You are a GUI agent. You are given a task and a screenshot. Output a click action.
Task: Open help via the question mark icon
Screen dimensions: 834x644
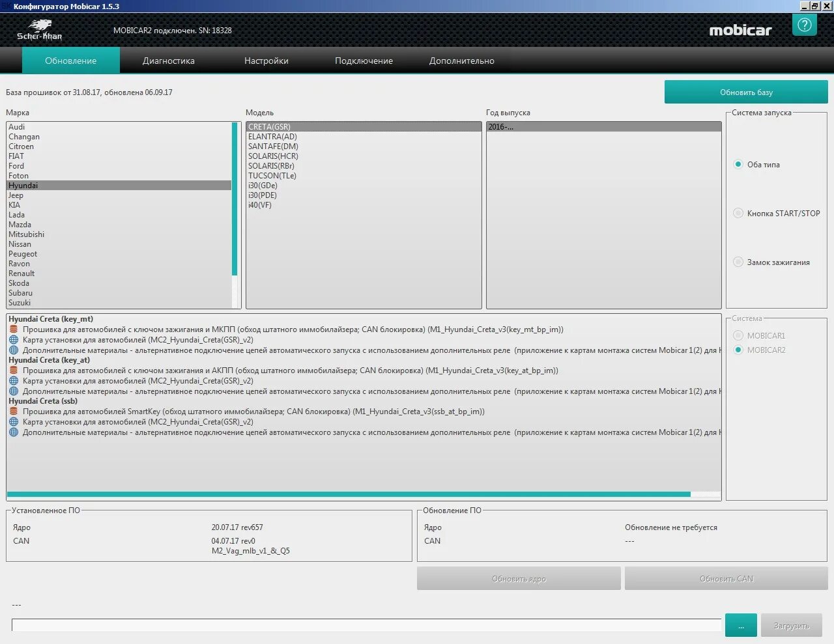click(x=805, y=25)
